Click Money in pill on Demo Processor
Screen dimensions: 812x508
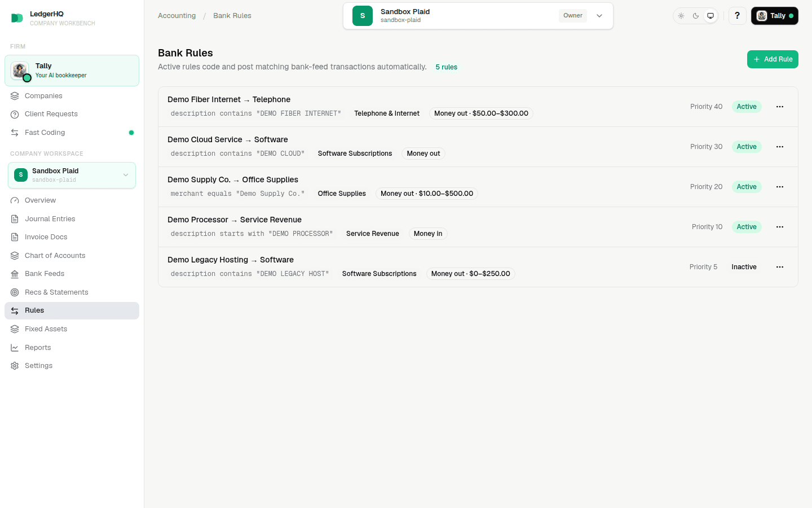(428, 234)
